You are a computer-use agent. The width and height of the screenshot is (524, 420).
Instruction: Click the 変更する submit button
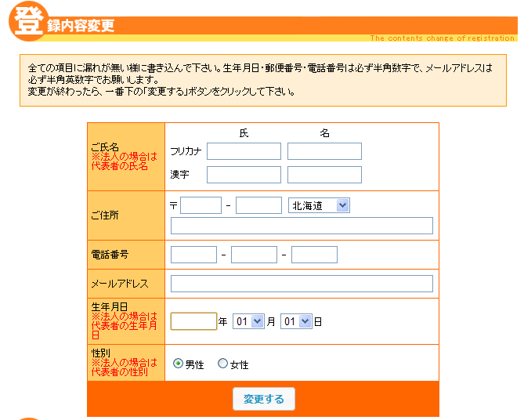tap(264, 399)
